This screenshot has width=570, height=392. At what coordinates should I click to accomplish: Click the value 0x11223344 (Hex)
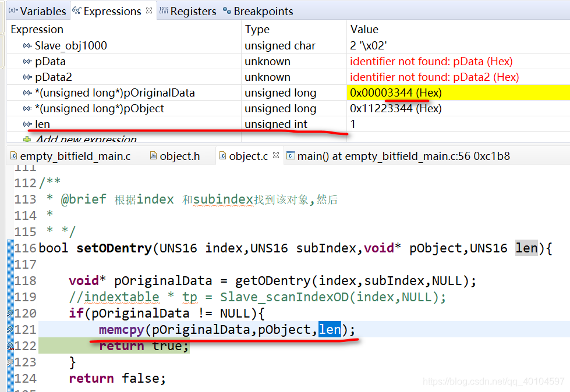click(x=395, y=109)
